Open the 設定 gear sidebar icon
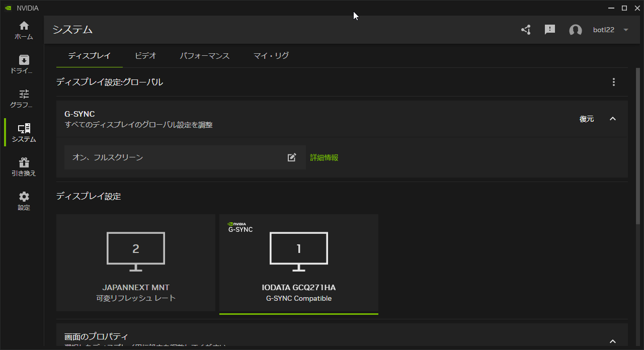 (x=24, y=201)
